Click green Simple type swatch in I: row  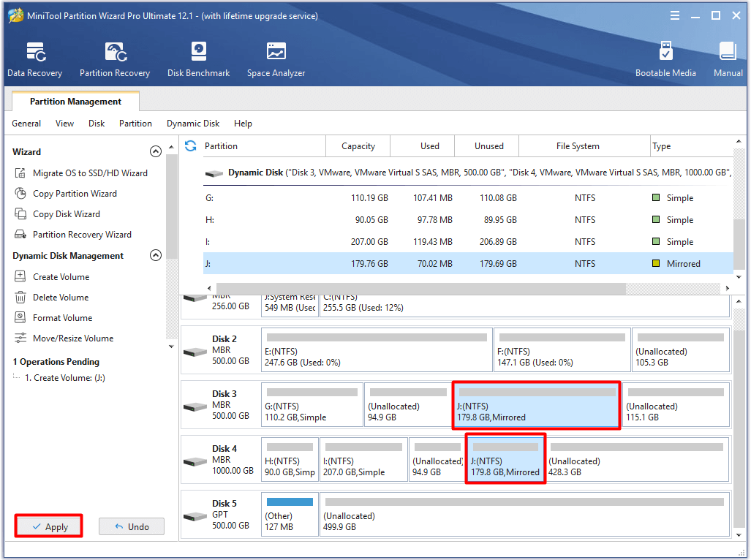click(656, 241)
